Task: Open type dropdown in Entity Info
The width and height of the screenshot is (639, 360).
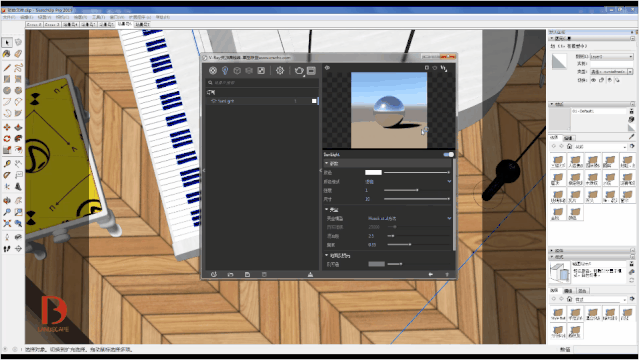Action: click(611, 72)
